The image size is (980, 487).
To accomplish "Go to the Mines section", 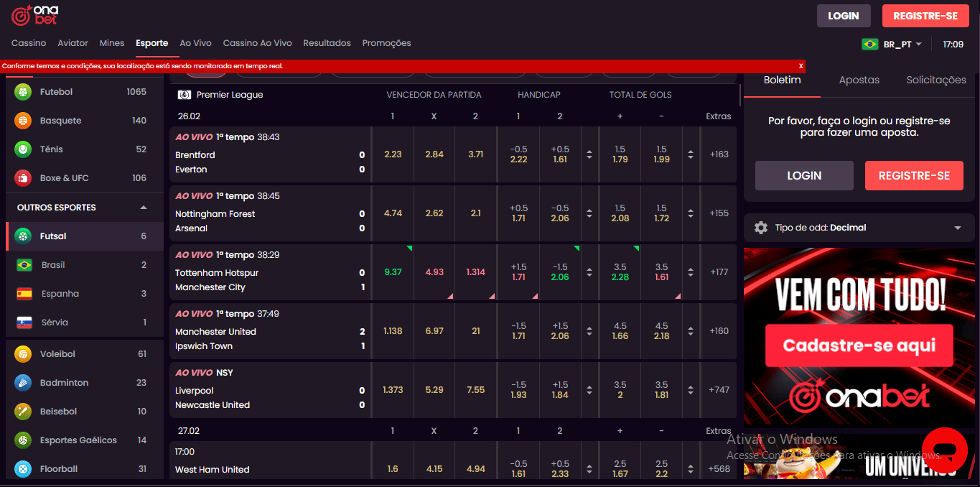I will point(112,43).
